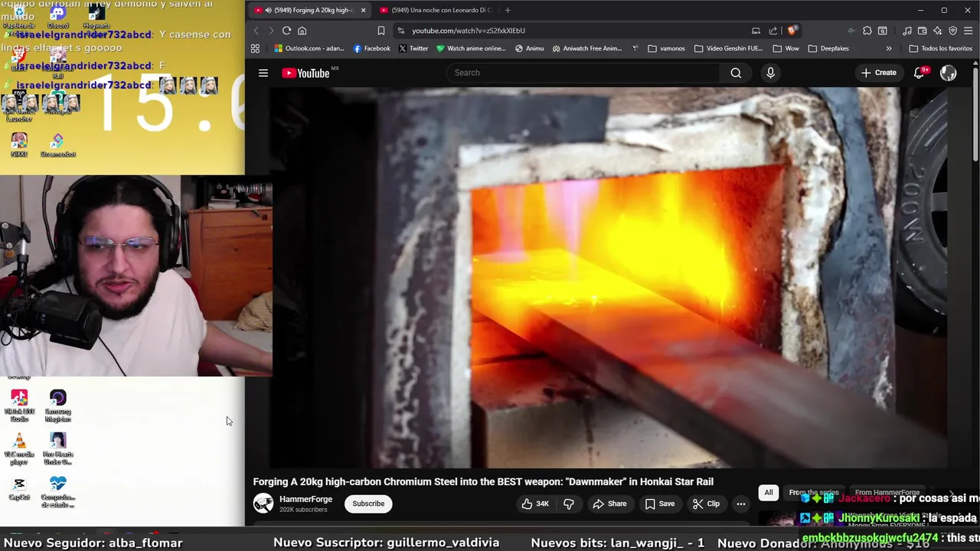980x551 pixels.
Task: Expand the Deepfakes bookmark folder
Action: pos(828,48)
